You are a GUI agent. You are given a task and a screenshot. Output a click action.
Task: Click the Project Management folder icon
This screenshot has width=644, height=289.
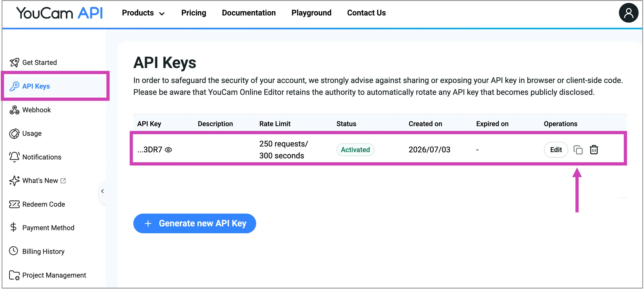click(14, 275)
